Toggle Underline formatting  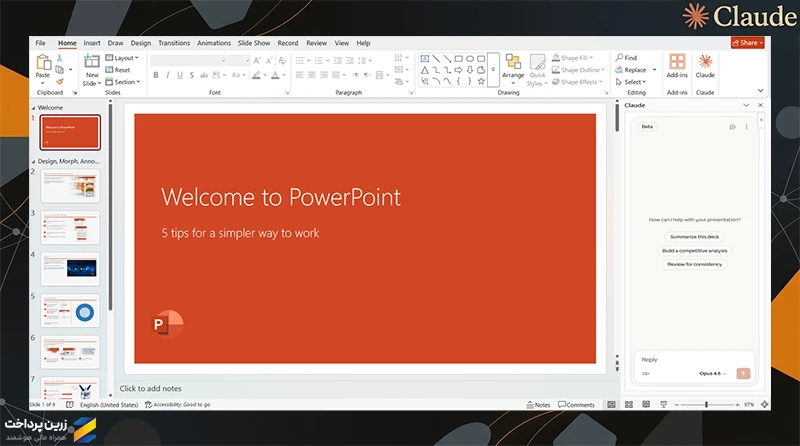(180, 75)
